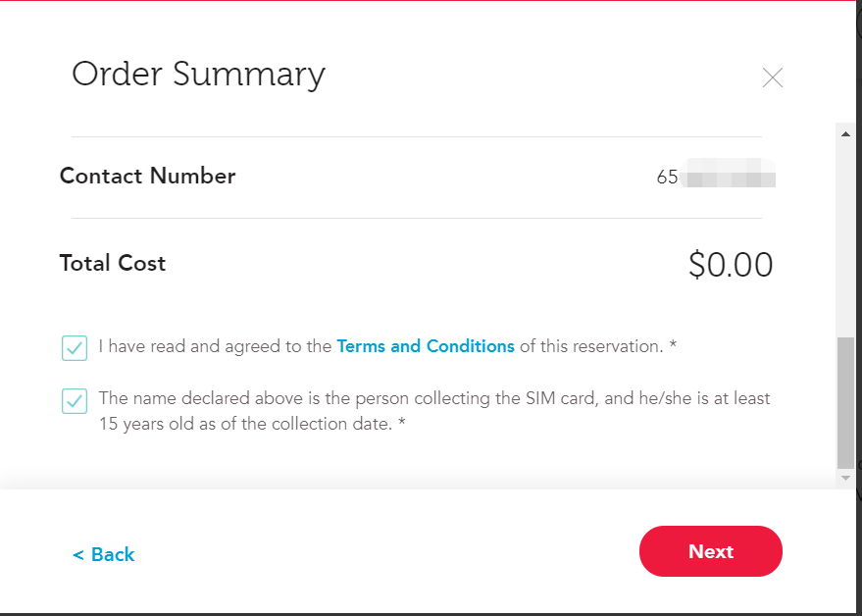
Task: Click the vertical scrollbar thumb
Action: coord(845,402)
